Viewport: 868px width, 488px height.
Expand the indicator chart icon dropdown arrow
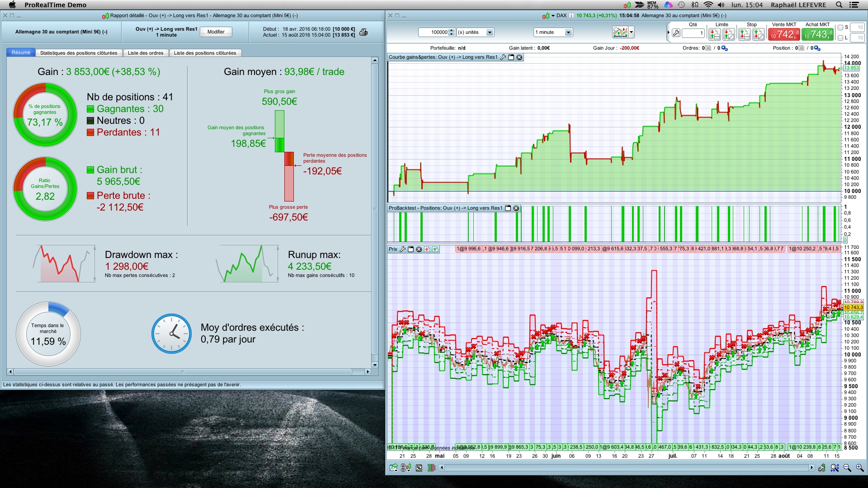pyautogui.click(x=632, y=32)
